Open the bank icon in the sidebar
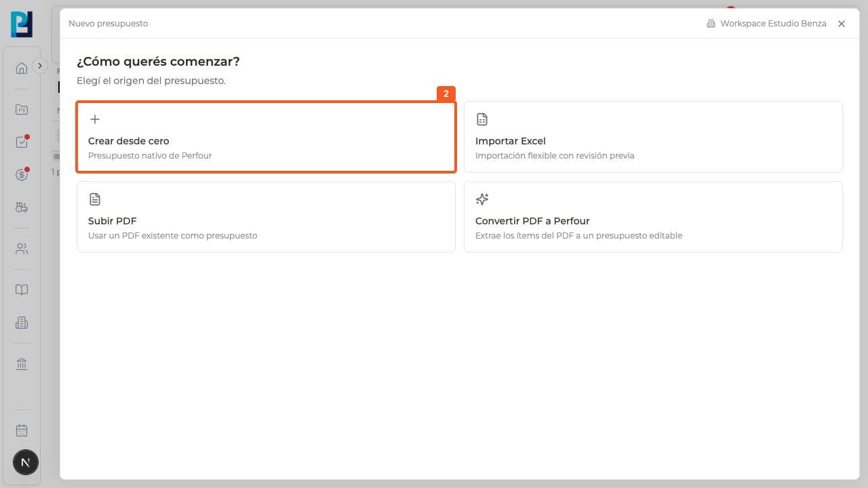 coord(22,364)
